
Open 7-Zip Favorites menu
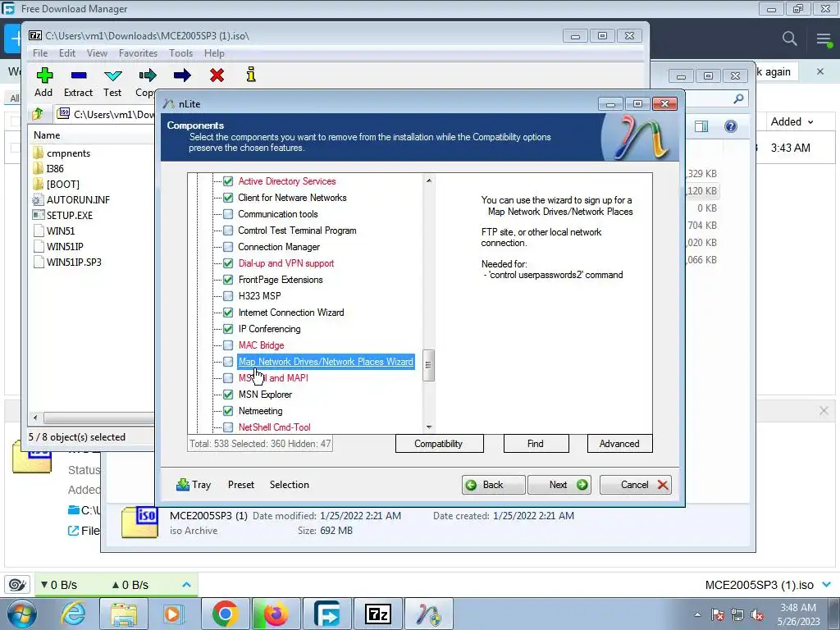(x=138, y=53)
